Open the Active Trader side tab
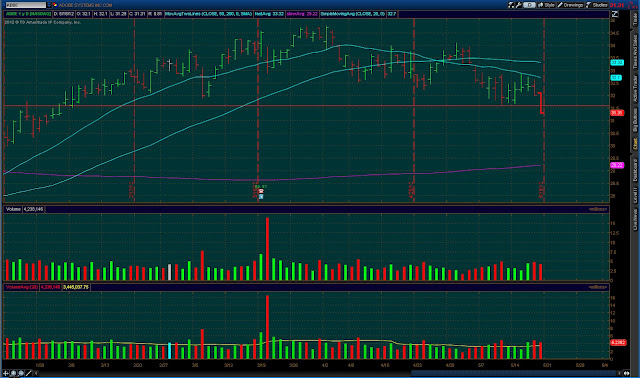Viewport: 640px width, 378px height. coord(635,89)
